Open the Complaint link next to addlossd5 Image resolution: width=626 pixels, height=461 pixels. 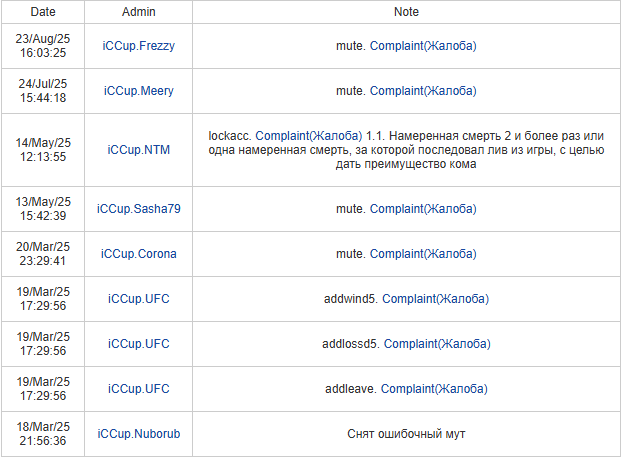coord(436,344)
